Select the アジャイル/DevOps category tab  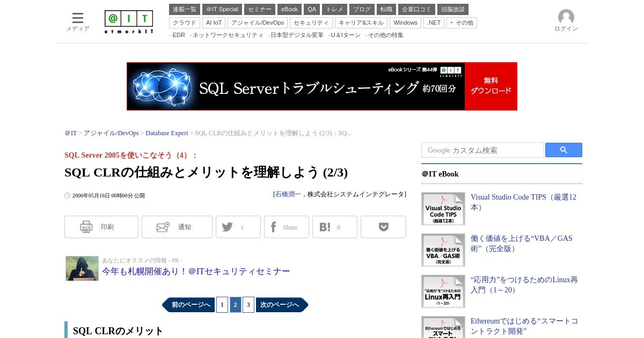click(x=258, y=23)
